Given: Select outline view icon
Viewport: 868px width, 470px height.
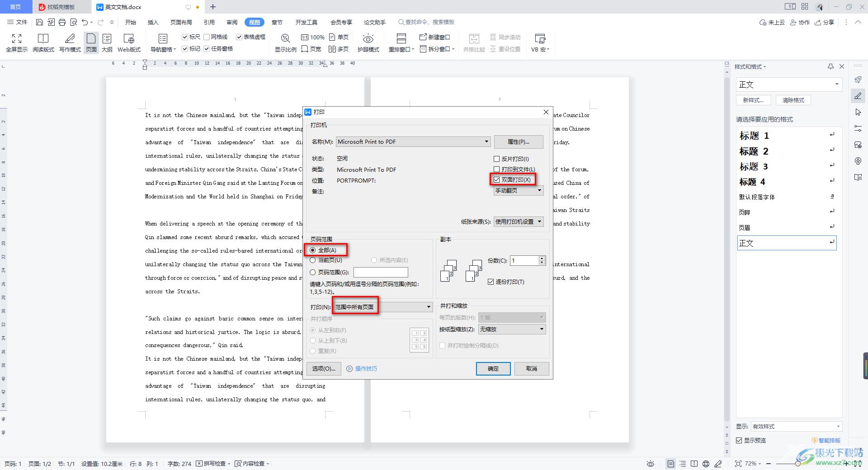Looking at the screenshot, I should pos(107,38).
